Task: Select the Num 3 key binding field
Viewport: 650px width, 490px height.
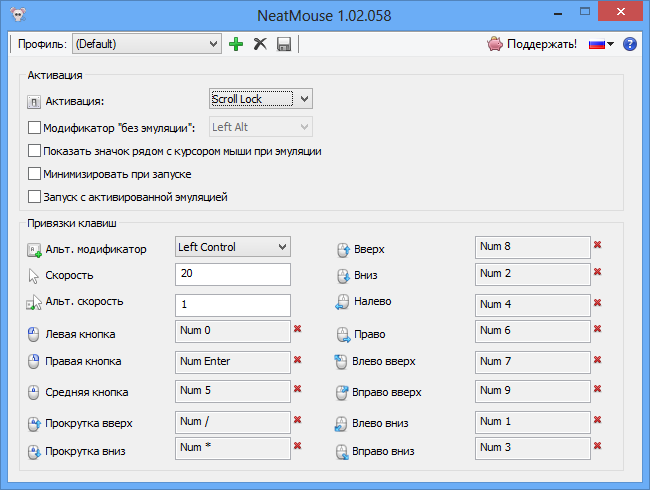Action: pyautogui.click(x=533, y=448)
